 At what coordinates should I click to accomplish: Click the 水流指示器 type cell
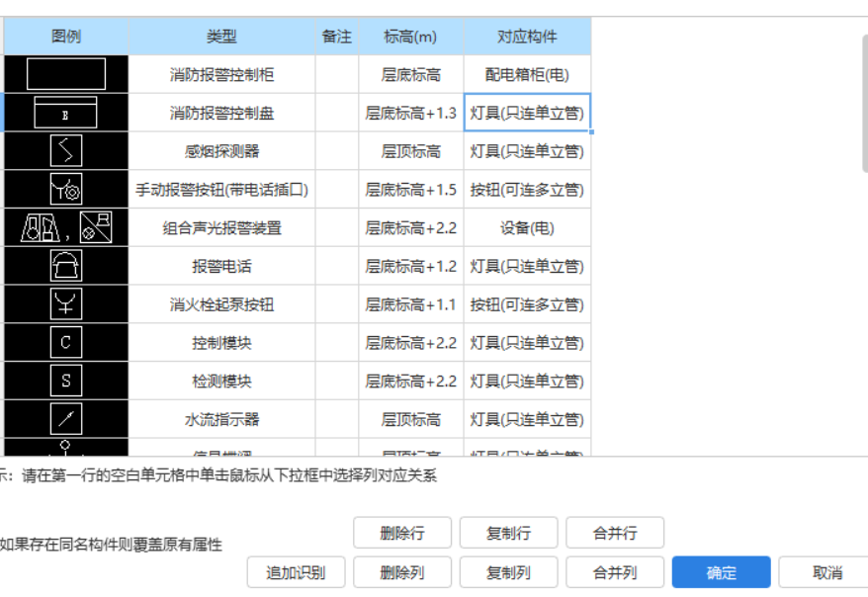pyautogui.click(x=222, y=419)
